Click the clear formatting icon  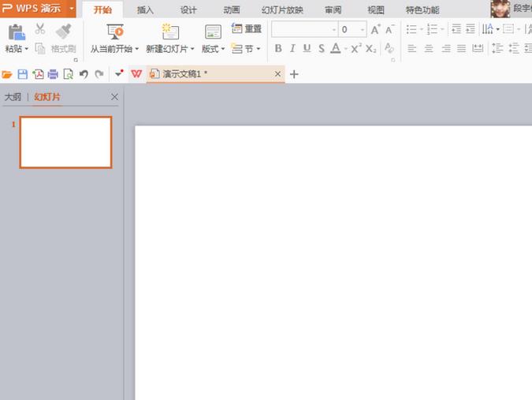(x=389, y=49)
